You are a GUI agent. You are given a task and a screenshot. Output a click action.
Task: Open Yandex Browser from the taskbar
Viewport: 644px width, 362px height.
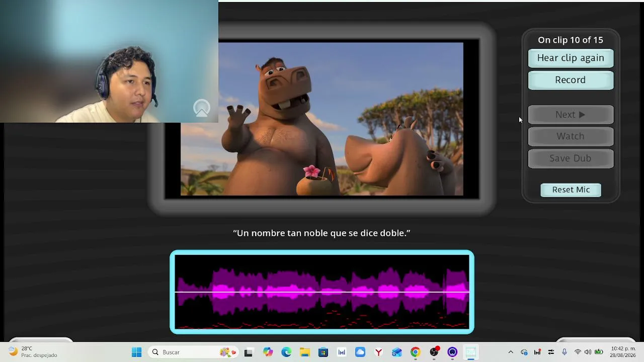click(378, 352)
